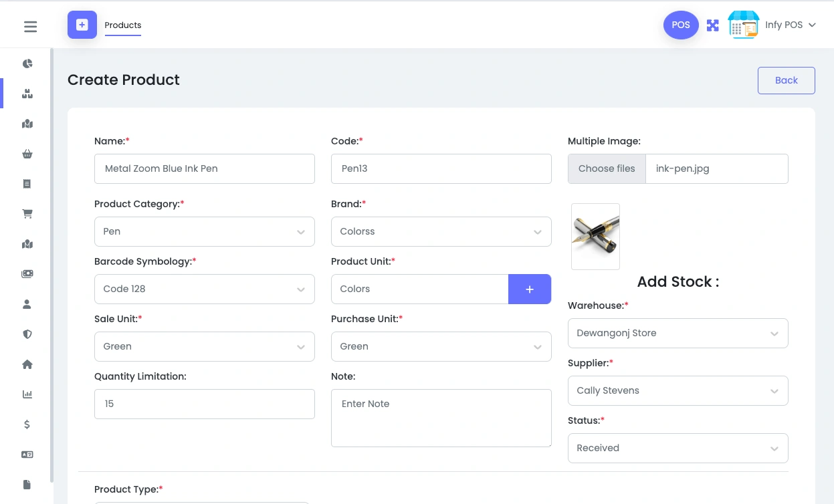Screen dimensions: 834x504
Task: Select the Products tab in header
Action: click(123, 25)
